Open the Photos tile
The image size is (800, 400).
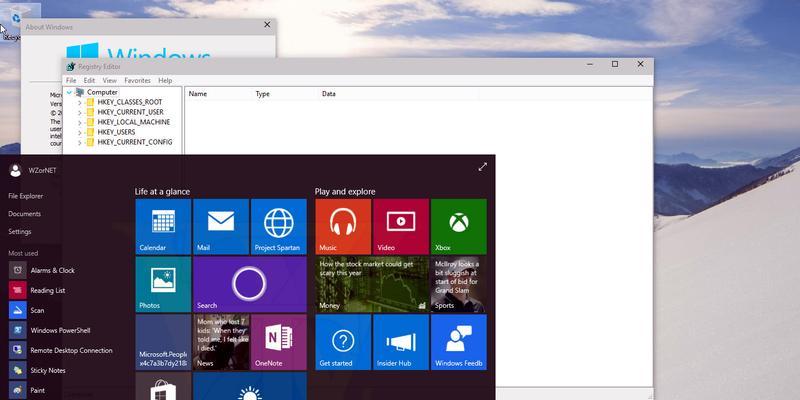coord(163,284)
